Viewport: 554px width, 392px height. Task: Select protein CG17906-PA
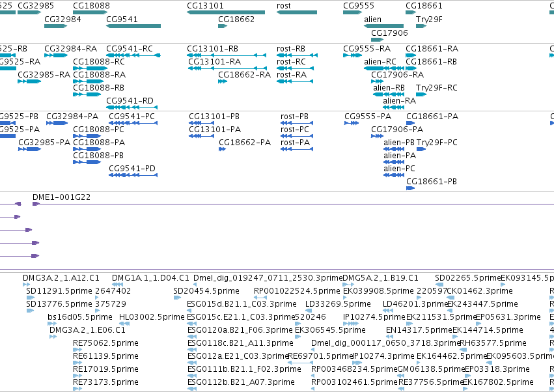point(397,130)
